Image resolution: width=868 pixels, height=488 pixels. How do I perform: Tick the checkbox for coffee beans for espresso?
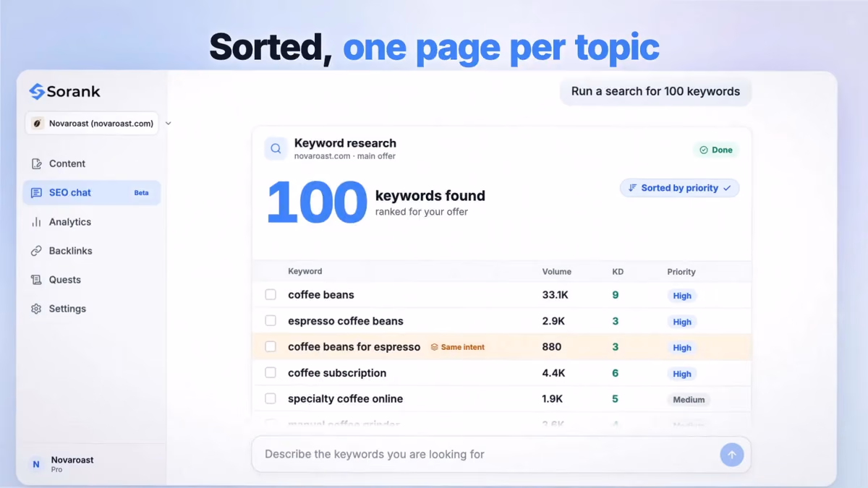tap(271, 347)
